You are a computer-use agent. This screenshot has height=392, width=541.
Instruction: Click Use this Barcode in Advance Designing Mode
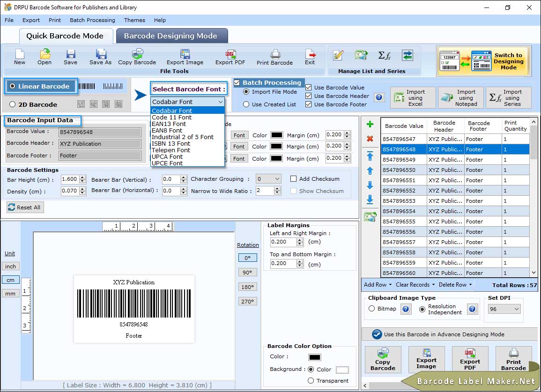pos(449,334)
